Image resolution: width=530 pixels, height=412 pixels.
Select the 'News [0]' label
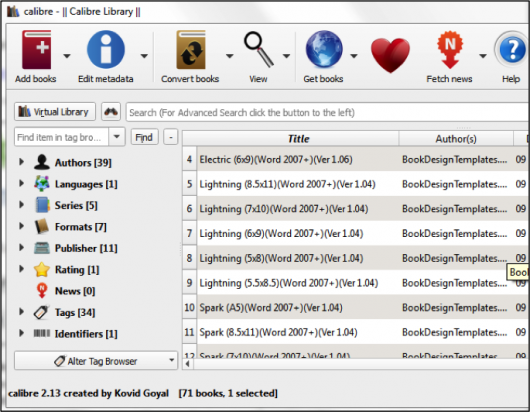(75, 291)
